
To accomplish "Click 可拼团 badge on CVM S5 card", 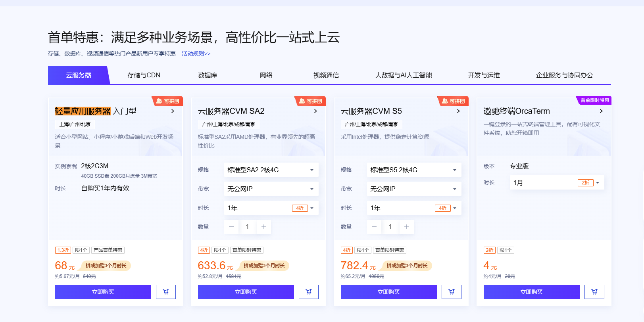I will (x=453, y=101).
